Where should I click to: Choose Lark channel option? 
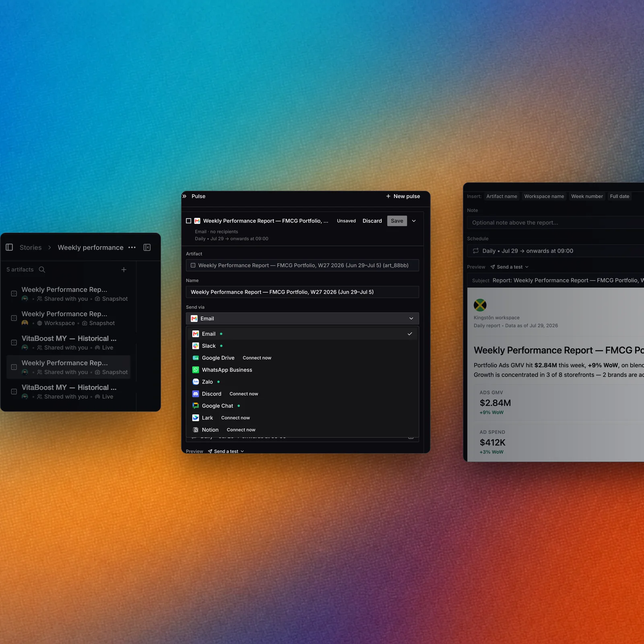coord(302,418)
